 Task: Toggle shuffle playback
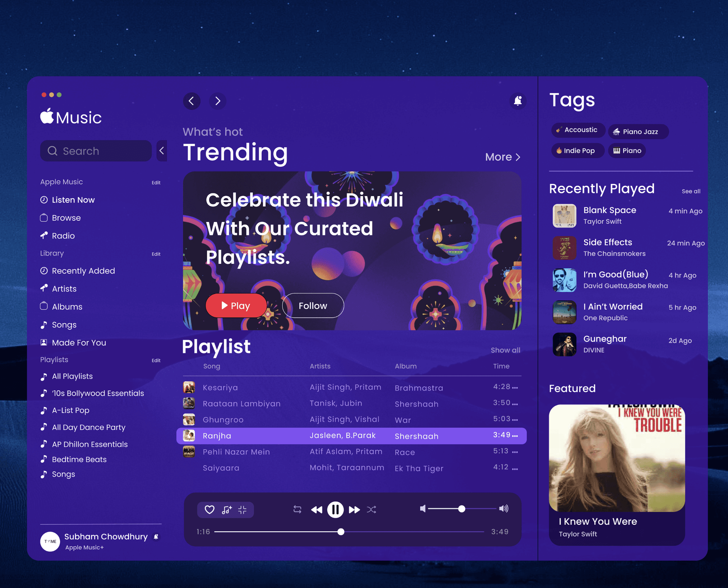point(372,510)
